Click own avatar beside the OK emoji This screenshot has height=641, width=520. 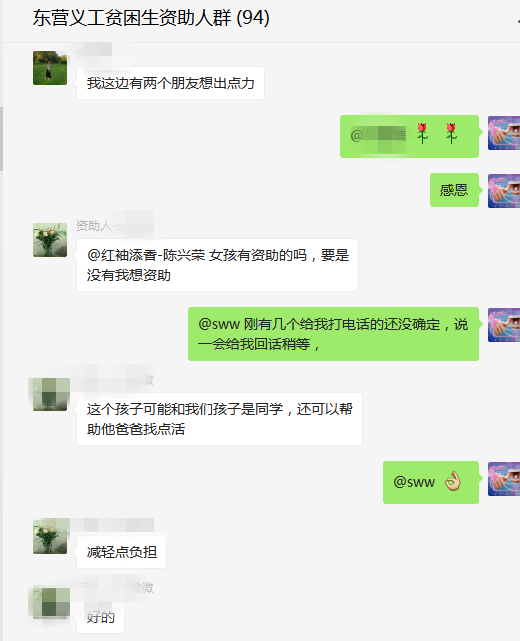click(x=504, y=479)
